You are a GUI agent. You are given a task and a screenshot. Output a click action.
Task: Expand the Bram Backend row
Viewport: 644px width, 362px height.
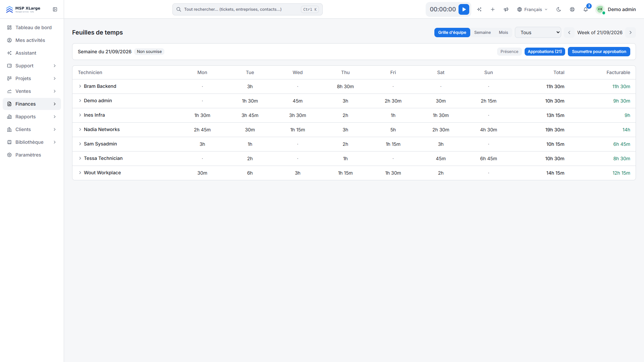tap(80, 86)
